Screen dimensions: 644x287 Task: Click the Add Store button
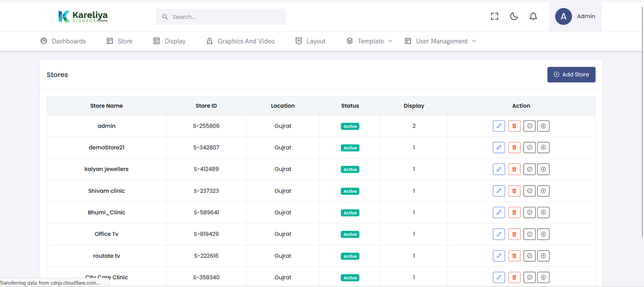coord(571,74)
